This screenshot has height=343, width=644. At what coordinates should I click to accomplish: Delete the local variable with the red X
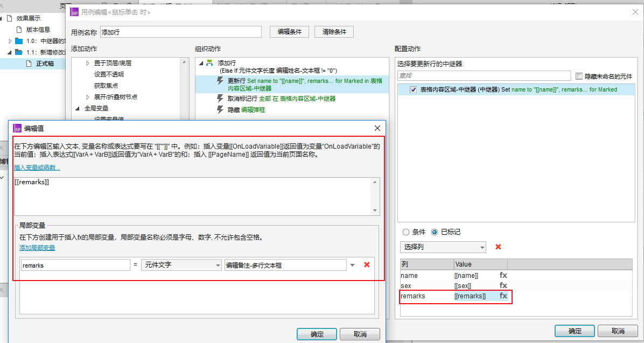click(367, 265)
